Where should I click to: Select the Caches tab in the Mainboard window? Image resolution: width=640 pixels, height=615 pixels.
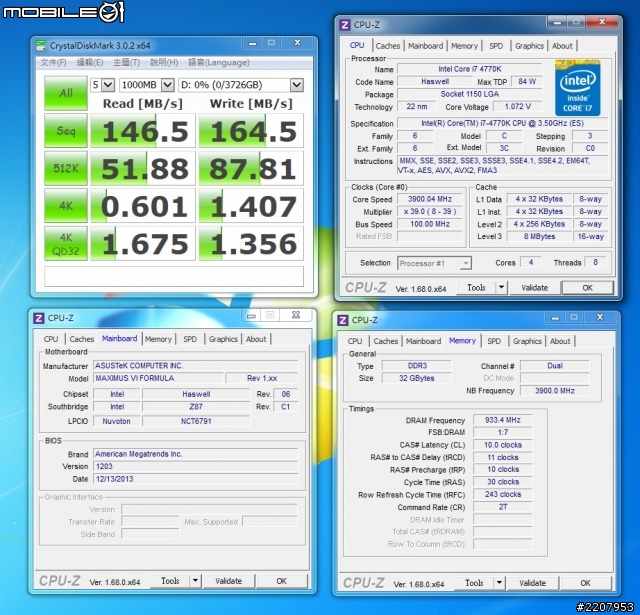(x=82, y=339)
